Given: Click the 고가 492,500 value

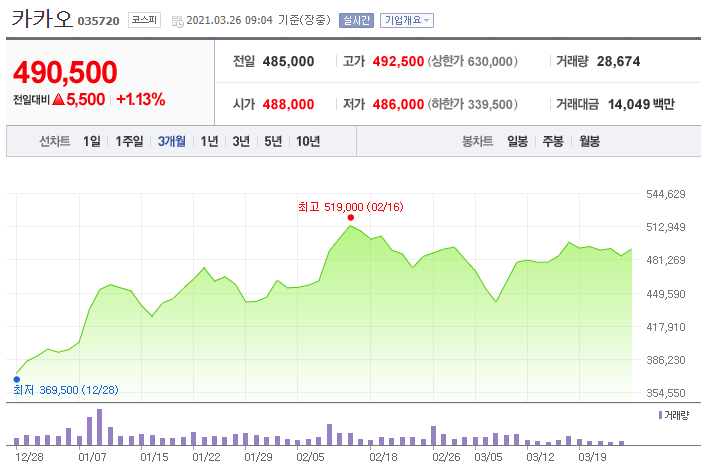Looking at the screenshot, I should point(398,61).
